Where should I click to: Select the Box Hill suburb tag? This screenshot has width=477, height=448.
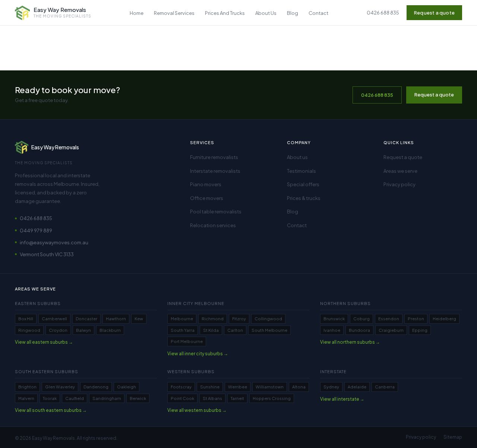[x=26, y=319]
